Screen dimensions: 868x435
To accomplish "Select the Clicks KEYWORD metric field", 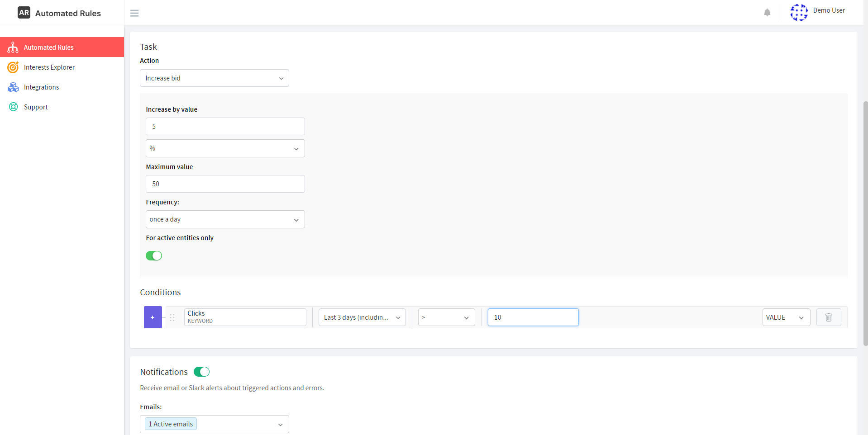I will pyautogui.click(x=245, y=317).
